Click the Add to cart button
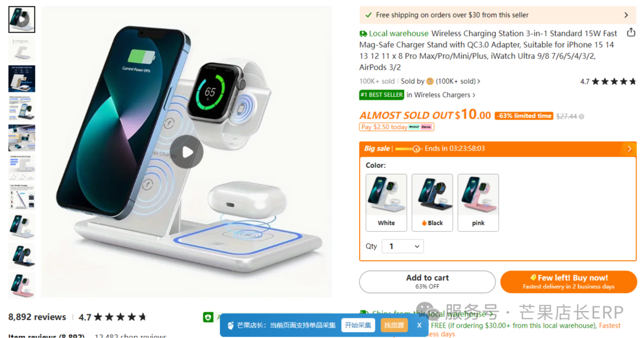Screen dimensions: 644x338 (427, 282)
